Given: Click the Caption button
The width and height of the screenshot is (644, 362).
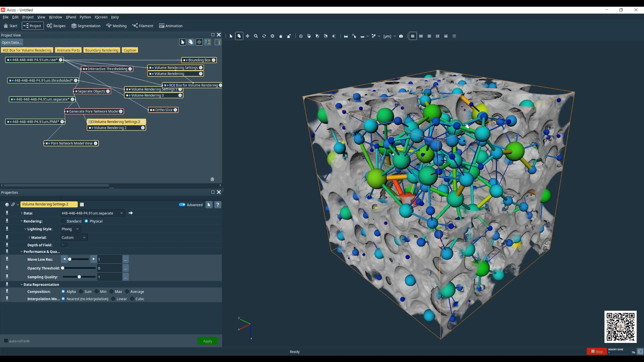Looking at the screenshot, I should coord(130,50).
